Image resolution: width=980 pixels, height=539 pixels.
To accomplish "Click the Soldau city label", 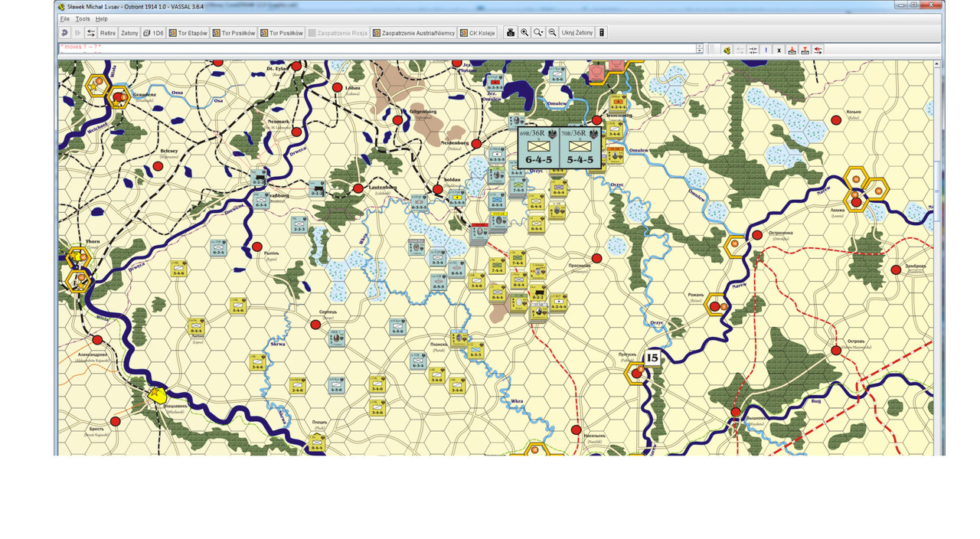I will pyautogui.click(x=452, y=180).
